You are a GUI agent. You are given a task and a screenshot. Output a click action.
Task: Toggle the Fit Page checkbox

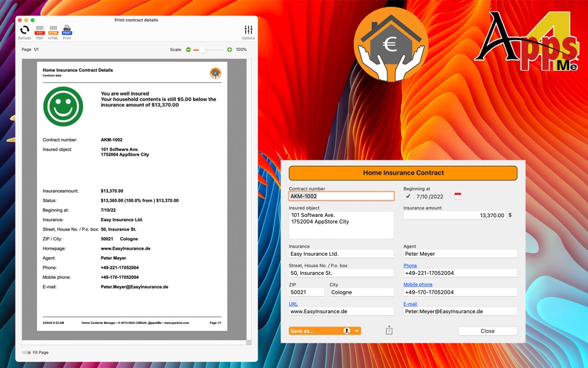click(26, 353)
